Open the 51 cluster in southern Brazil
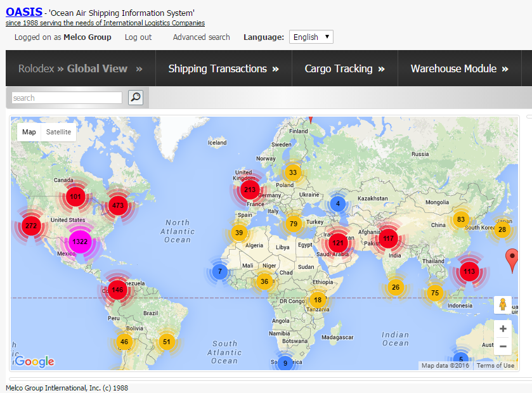The width and height of the screenshot is (532, 393). click(166, 342)
